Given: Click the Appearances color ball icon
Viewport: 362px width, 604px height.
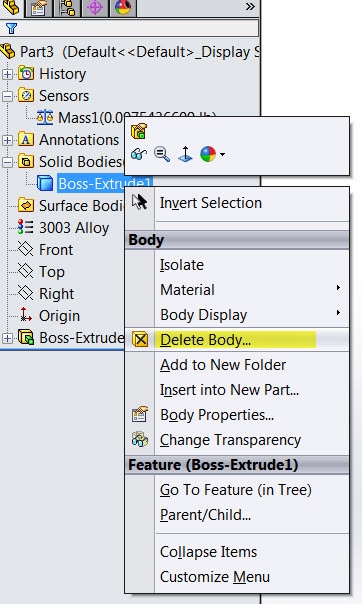Looking at the screenshot, I should click(208, 154).
